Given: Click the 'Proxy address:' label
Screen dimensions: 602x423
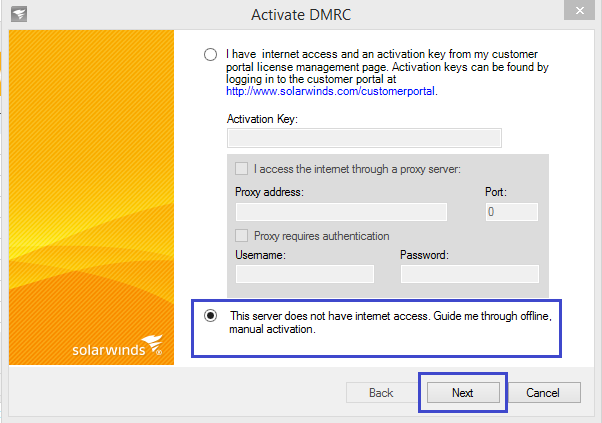Looking at the screenshot, I should 269,192.
